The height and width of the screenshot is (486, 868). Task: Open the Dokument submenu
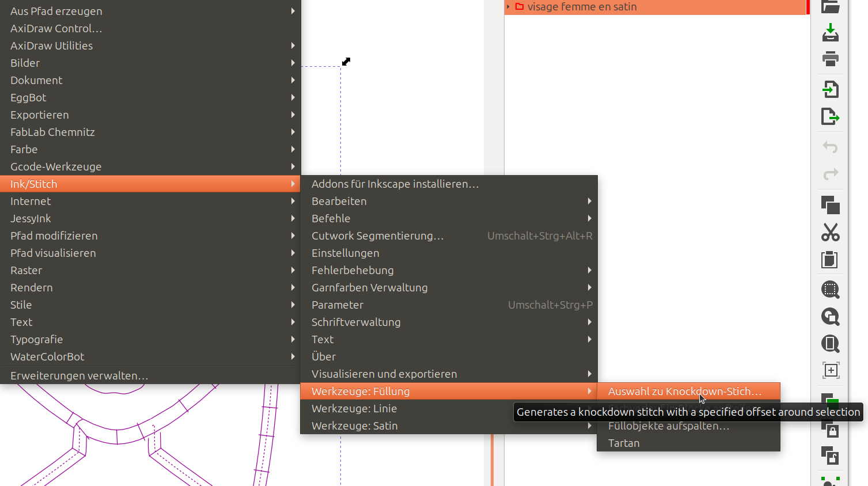pyautogui.click(x=150, y=80)
